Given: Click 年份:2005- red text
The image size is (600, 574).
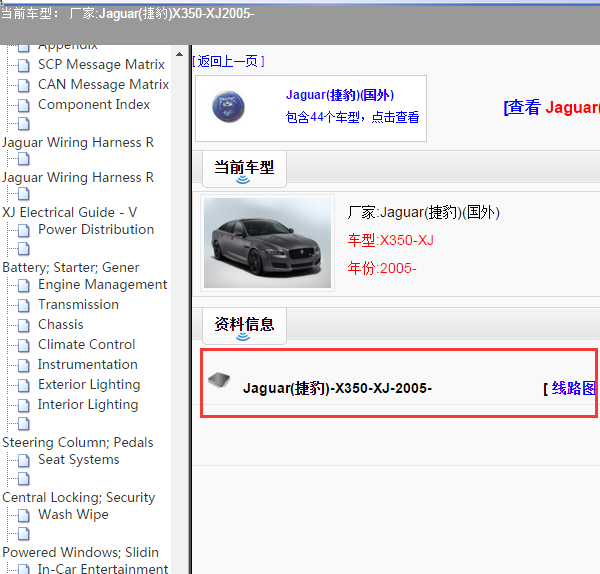Looking at the screenshot, I should point(382,268).
